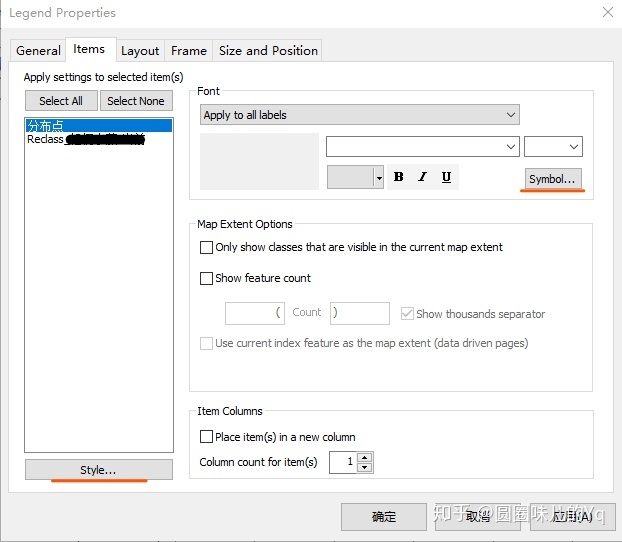622x542 pixels.
Task: Select the 分布点 legend item
Action: point(99,126)
